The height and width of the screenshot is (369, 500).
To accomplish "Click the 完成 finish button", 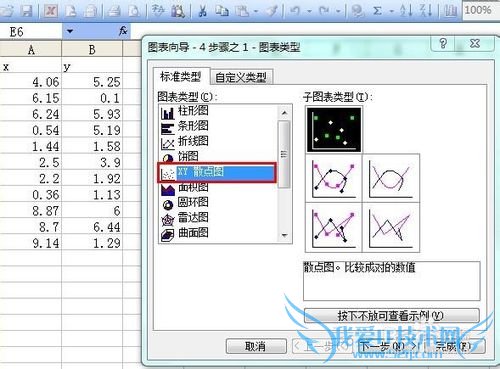I will 455,346.
